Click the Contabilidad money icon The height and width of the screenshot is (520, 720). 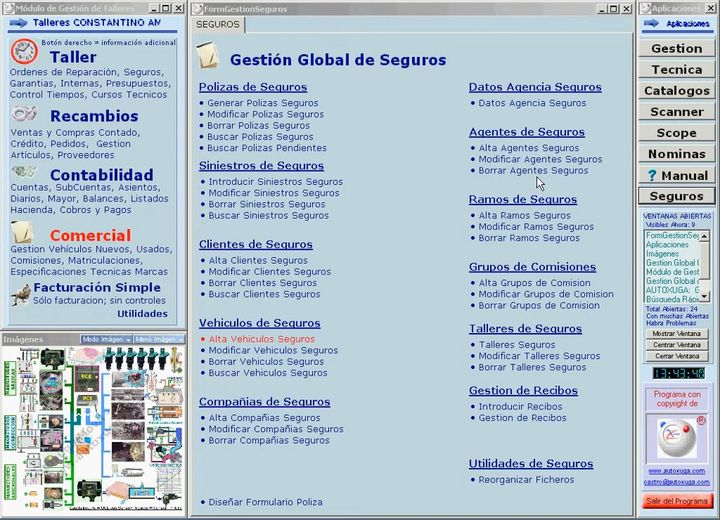click(24, 172)
